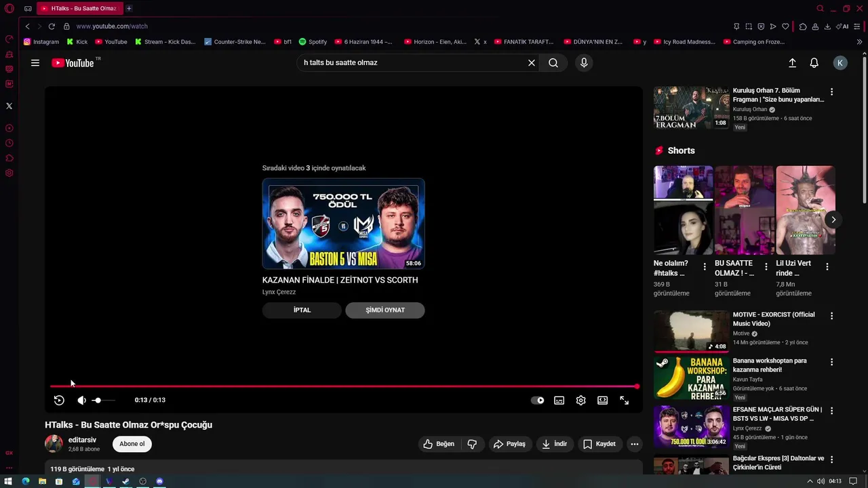Viewport: 868px width, 488px height.
Task: Open Banana Workshop thumbnail
Action: [691, 378]
